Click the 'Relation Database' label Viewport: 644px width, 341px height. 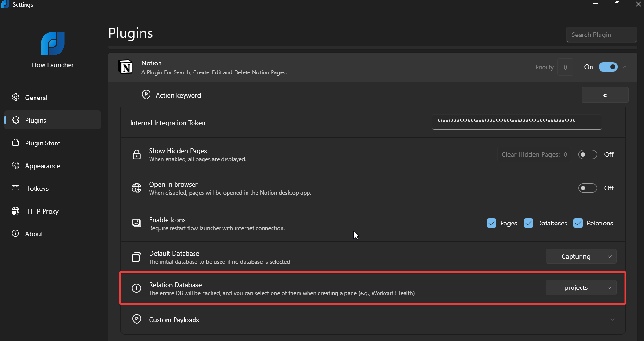coord(176,285)
